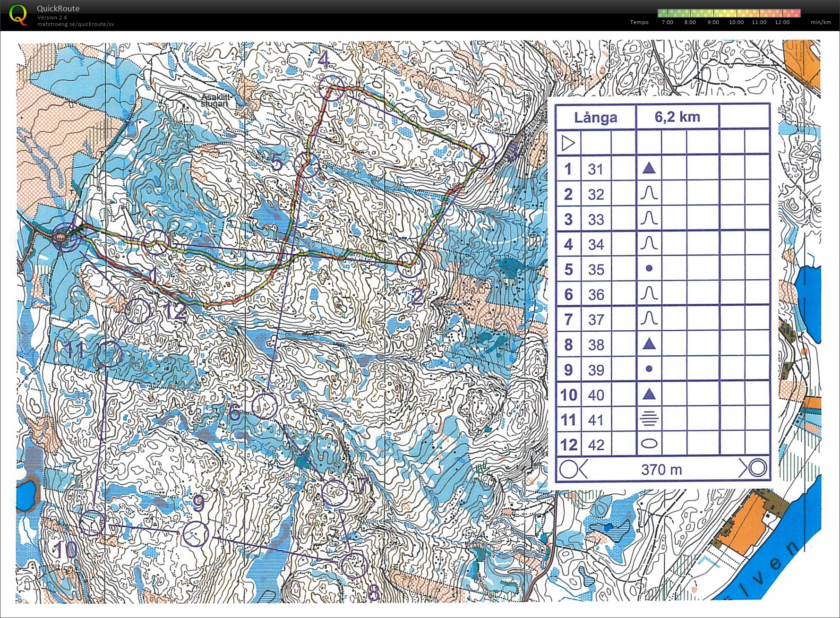Image resolution: width=840 pixels, height=618 pixels.
Task: Click the start triangle symbol in control table
Action: (x=568, y=143)
